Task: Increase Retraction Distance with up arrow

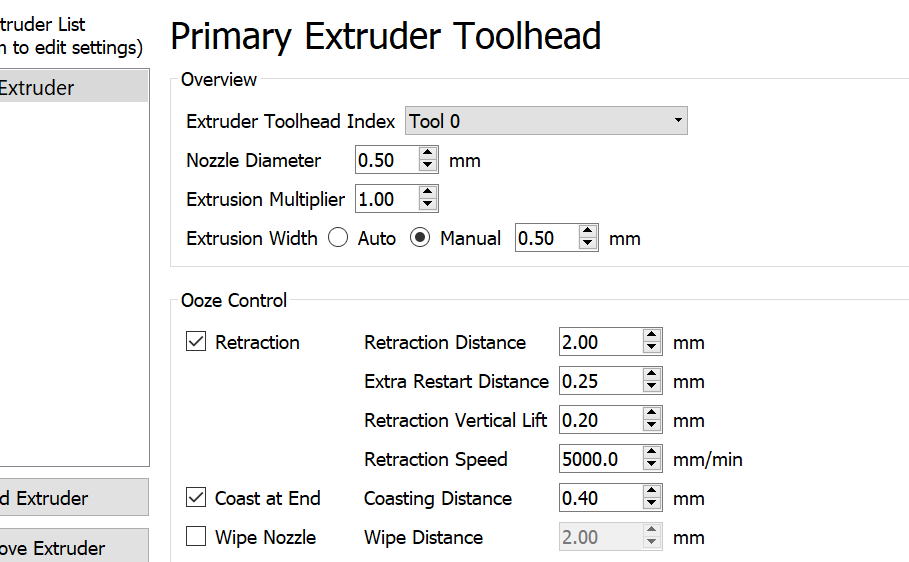Action: 652,335
